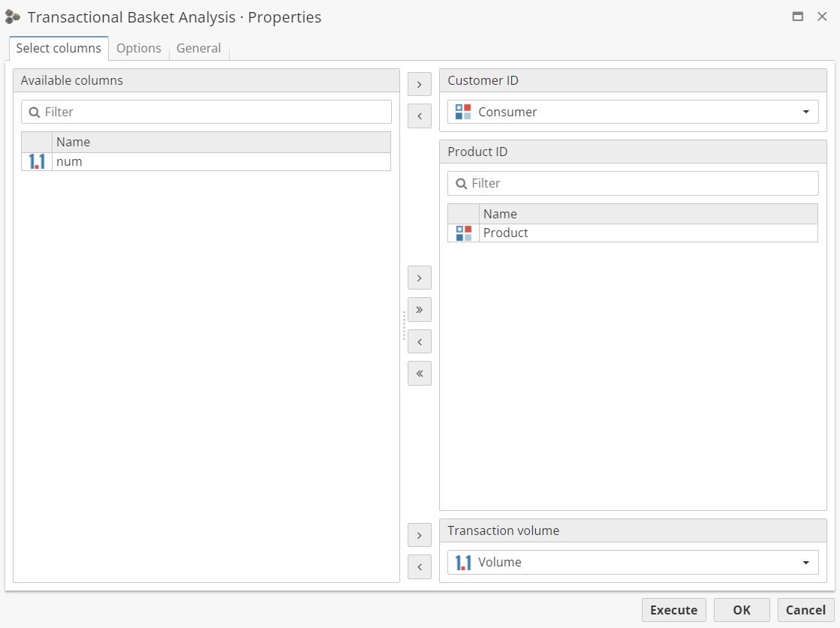Remove the column from Transaction volume
Screen dimensions: 840x628
(419, 567)
